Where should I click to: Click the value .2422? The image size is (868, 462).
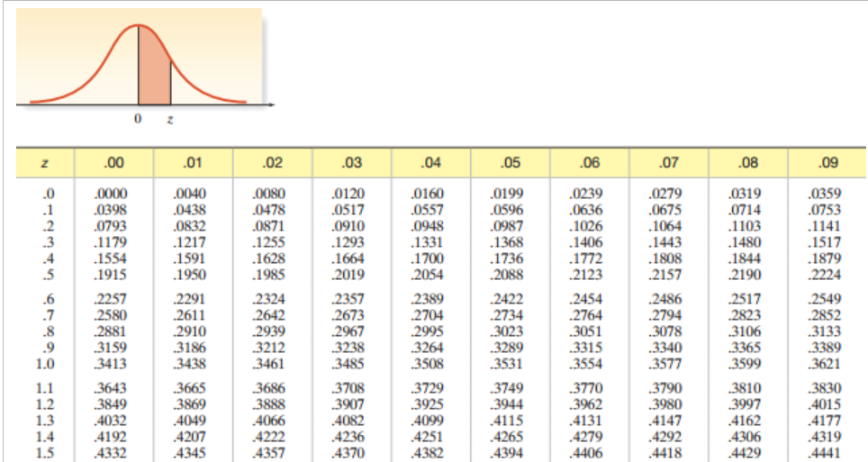[507, 299]
